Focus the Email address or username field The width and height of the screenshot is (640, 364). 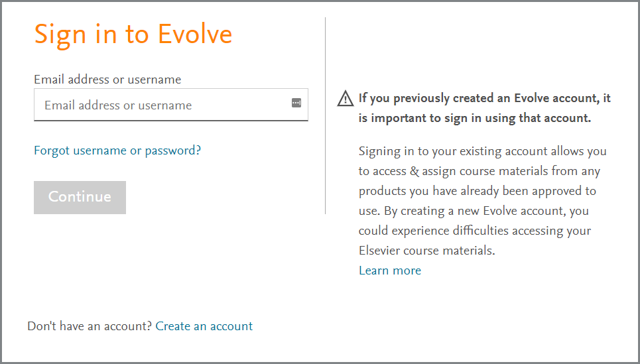(171, 105)
